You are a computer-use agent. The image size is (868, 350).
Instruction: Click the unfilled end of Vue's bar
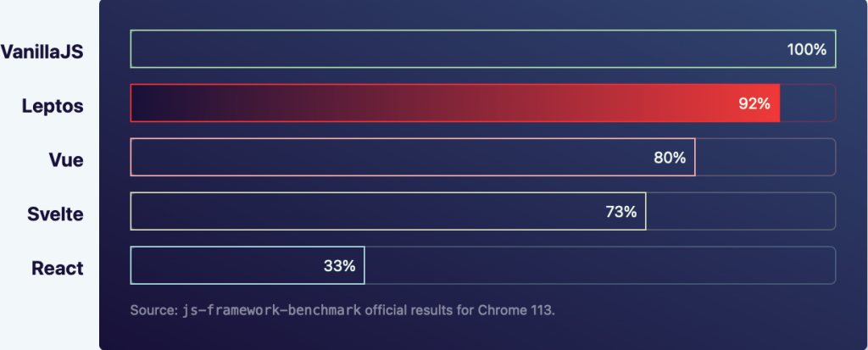click(765, 158)
